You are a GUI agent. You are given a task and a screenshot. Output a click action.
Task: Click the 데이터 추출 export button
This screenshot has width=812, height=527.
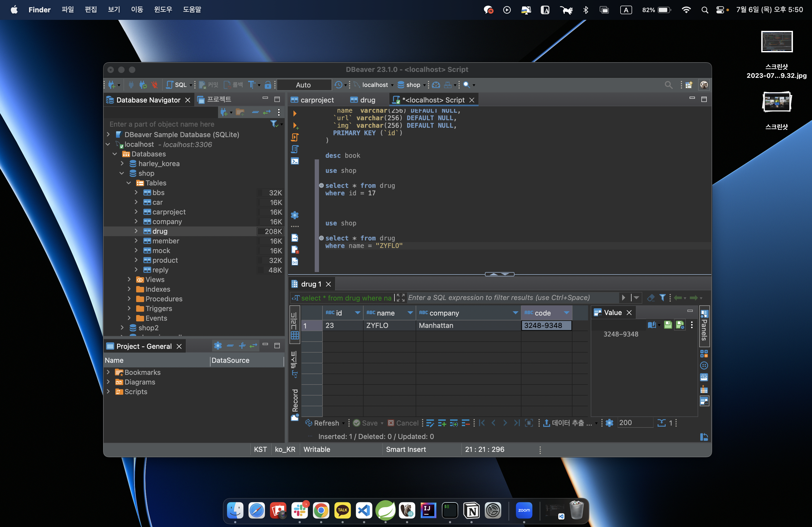click(567, 423)
